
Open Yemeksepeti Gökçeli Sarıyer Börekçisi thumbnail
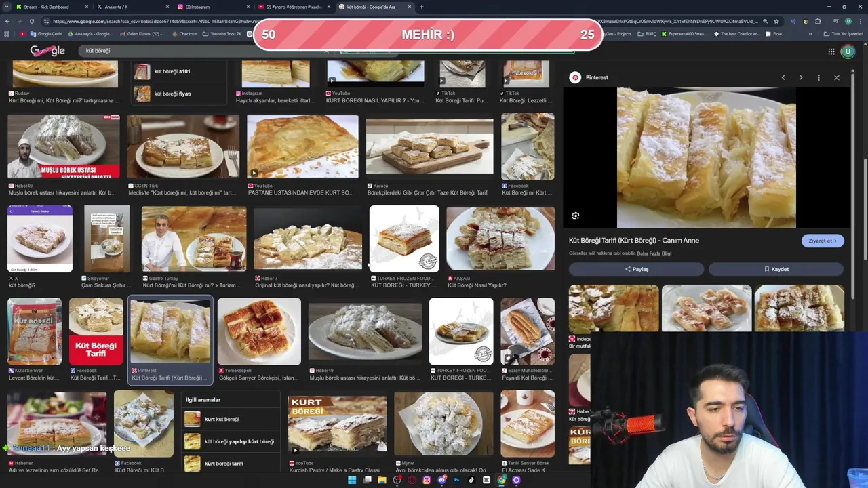[x=259, y=331]
